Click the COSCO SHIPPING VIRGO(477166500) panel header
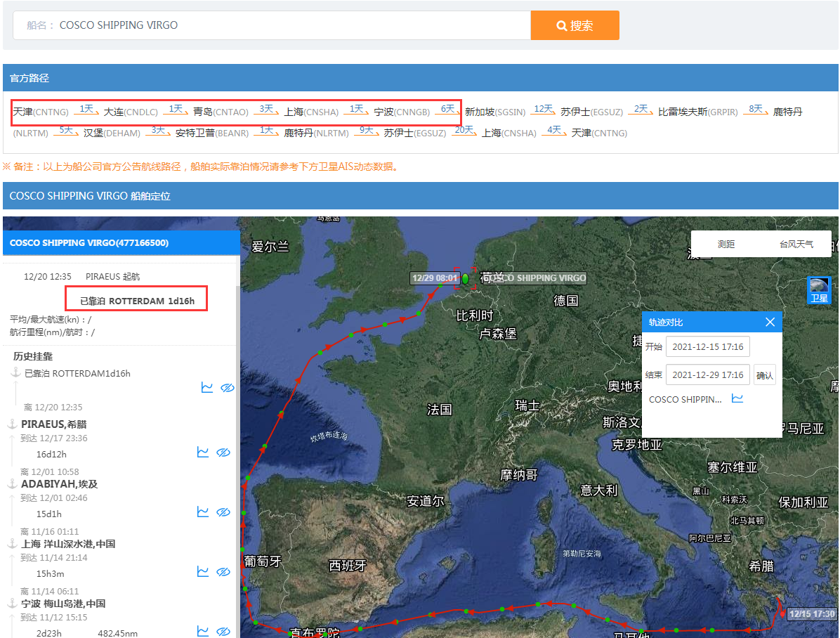 click(121, 243)
